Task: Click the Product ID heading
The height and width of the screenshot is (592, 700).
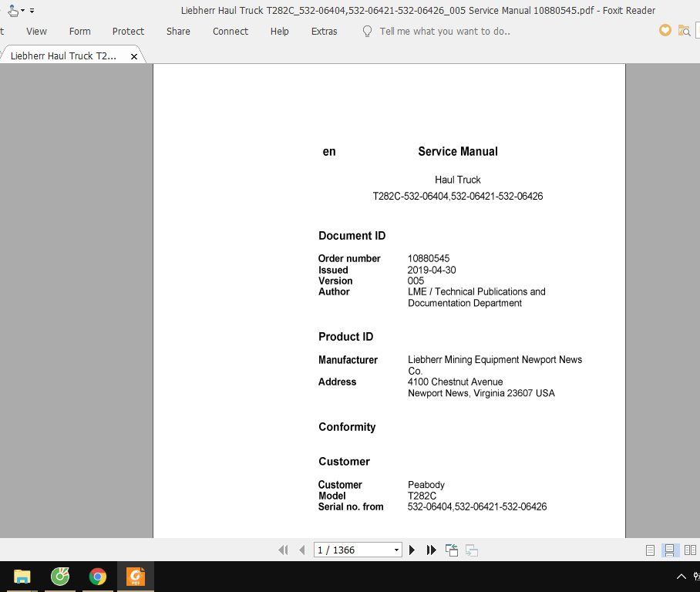Action: coord(345,337)
